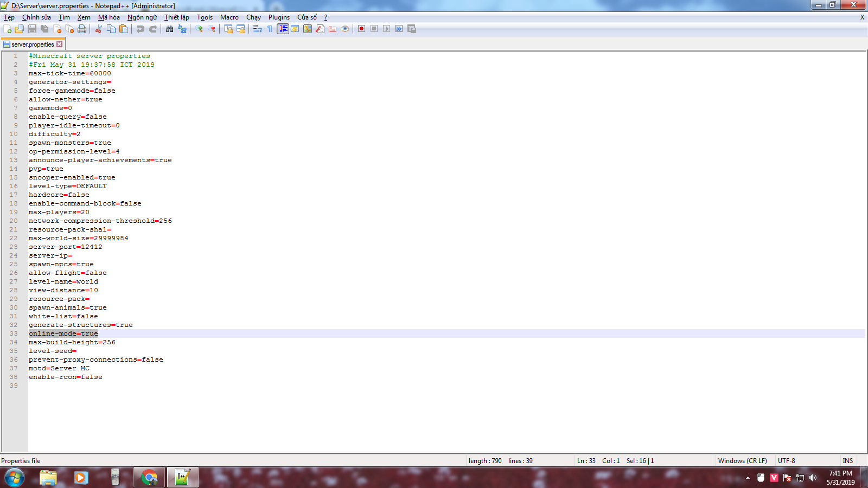
Task: Paste clipboard using toolbar icon
Action: (124, 29)
